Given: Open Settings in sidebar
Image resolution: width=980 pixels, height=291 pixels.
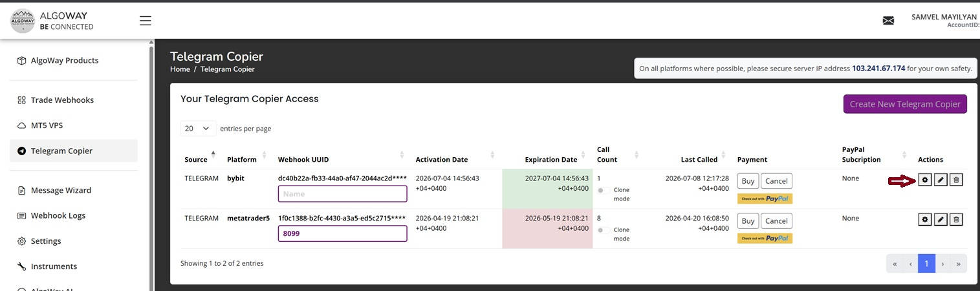Looking at the screenshot, I should [46, 241].
